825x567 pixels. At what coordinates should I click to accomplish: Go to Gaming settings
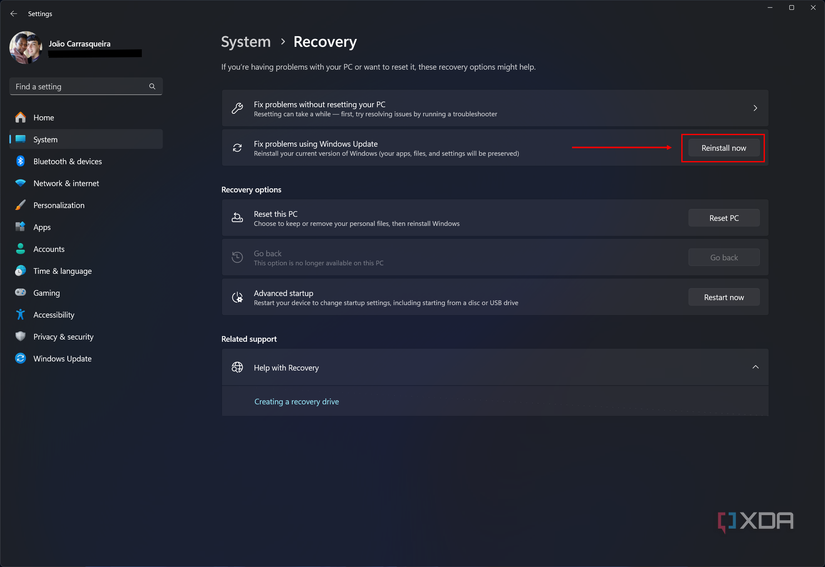click(86, 293)
